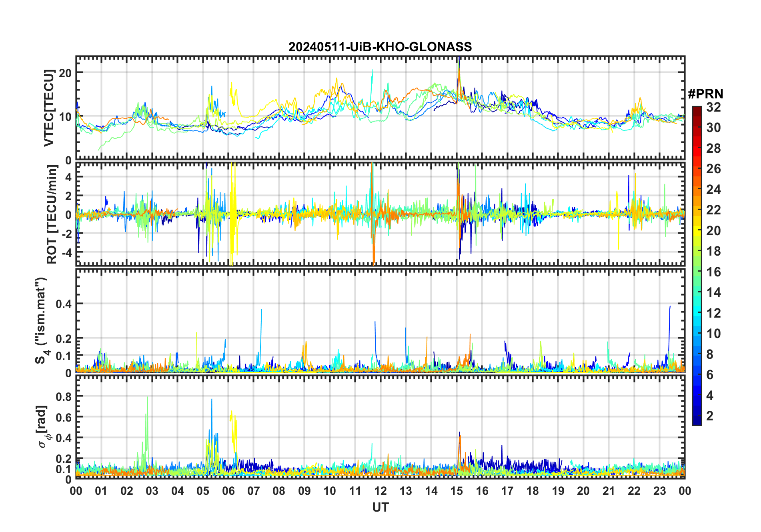Click the 08 UT hour tick label
761x532 pixels.
coord(279,491)
